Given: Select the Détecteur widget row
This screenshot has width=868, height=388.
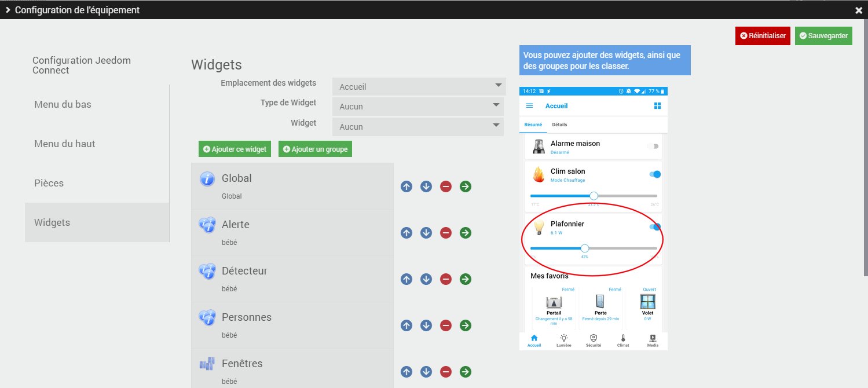Looking at the screenshot, I should pyautogui.click(x=292, y=279).
